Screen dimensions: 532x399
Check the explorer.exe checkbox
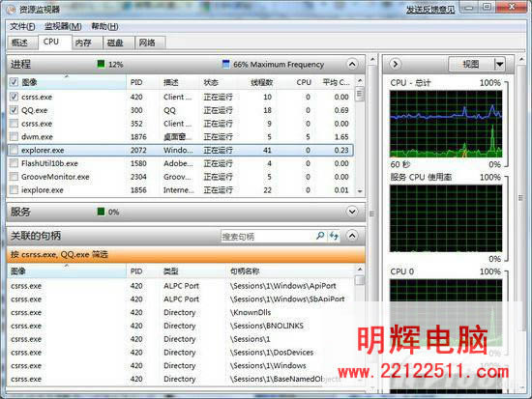click(14, 150)
